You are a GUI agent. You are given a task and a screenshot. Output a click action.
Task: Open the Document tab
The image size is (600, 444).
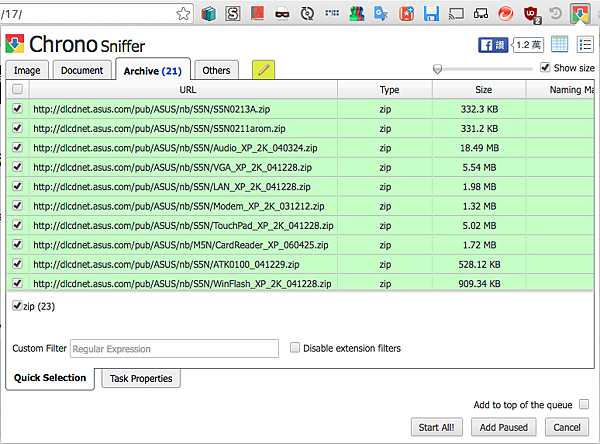click(82, 70)
